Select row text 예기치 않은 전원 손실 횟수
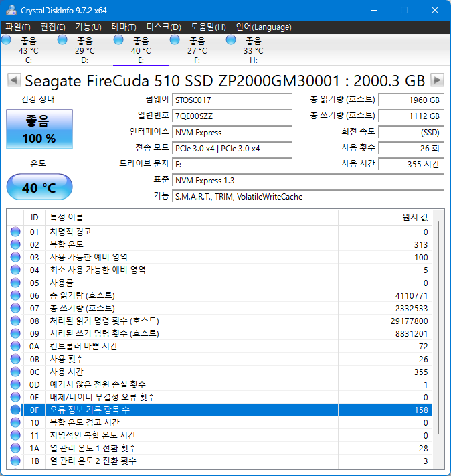 point(98,384)
